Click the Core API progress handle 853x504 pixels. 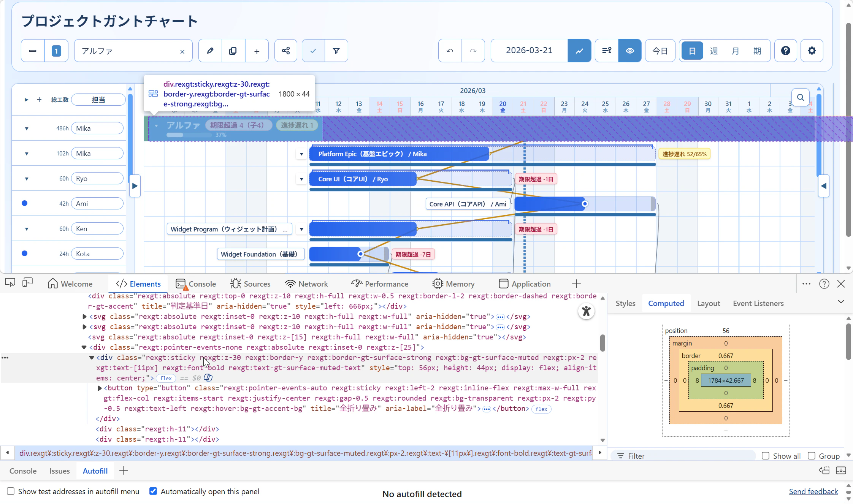click(585, 204)
